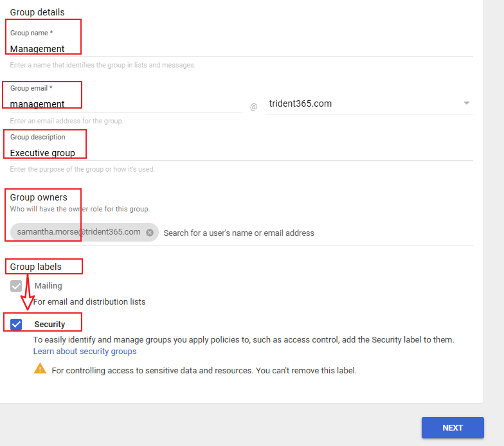504x446 pixels.
Task: Click the Group details heading
Action: pos(37,12)
